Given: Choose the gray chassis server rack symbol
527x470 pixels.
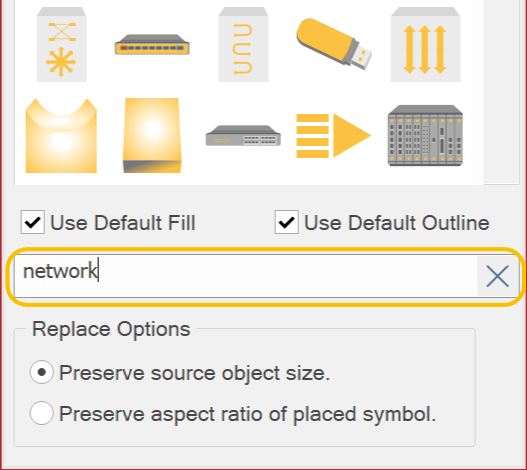Looking at the screenshot, I should tap(425, 135).
